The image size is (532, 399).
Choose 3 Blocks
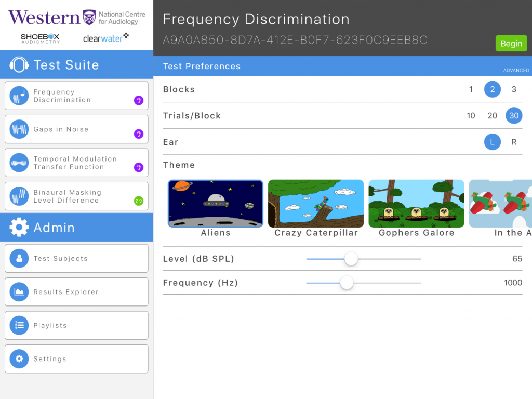[x=514, y=89]
